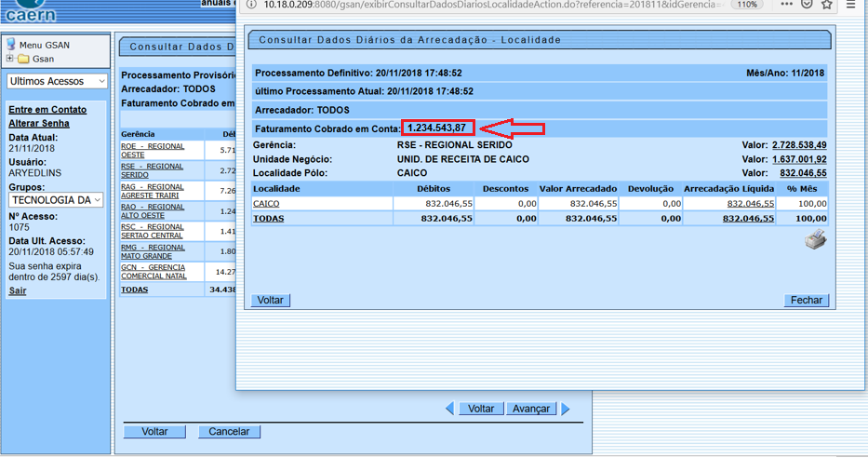
Task: Open the Grupos dropdown showing TECNOLOGIA DA
Action: (57, 200)
